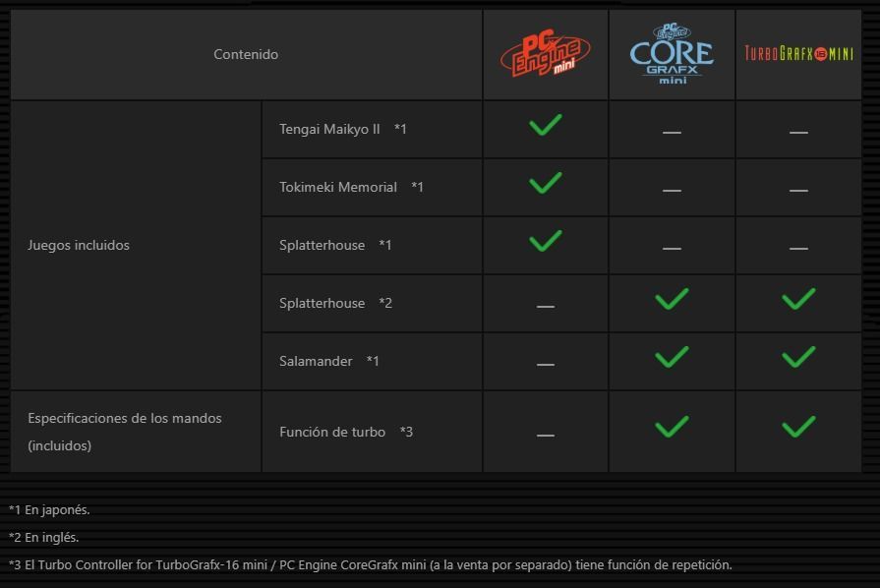880x588 pixels.
Task: Click the Tokimeki Memorial game label
Action: 338,187
